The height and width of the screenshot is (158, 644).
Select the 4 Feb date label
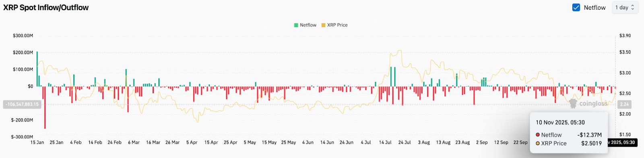(76, 142)
